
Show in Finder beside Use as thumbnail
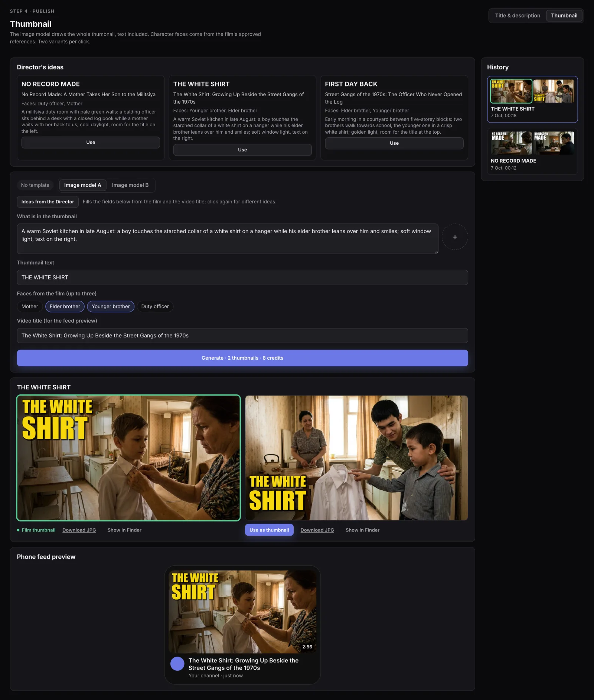coord(362,530)
